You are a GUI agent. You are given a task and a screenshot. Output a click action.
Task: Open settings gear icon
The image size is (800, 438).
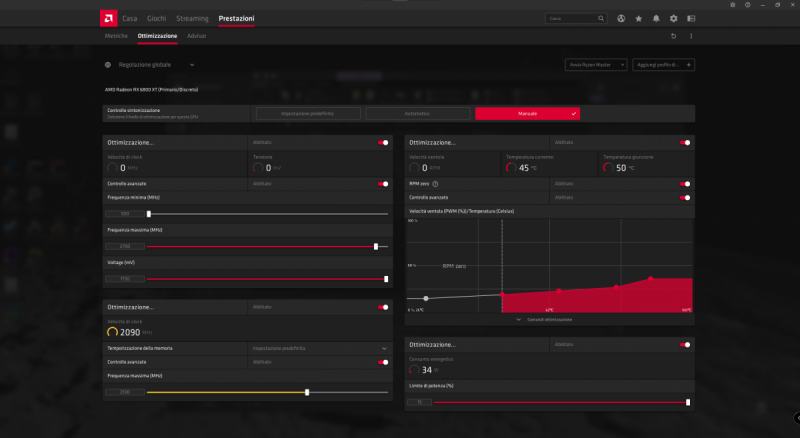tap(673, 18)
